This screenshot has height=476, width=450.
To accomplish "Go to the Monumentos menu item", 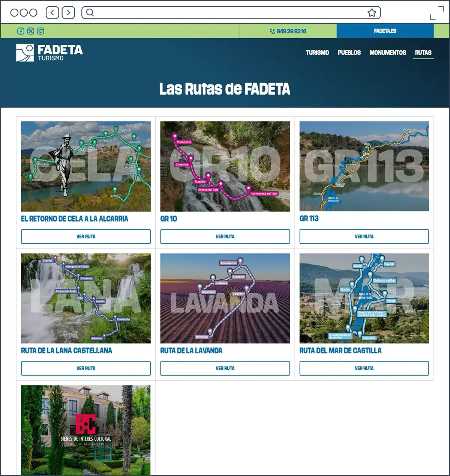I will coord(388,53).
